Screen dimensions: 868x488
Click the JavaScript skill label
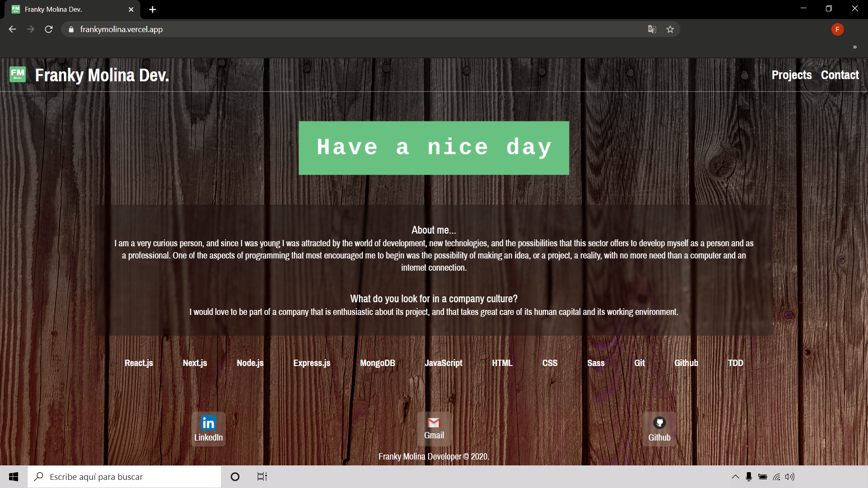coord(443,363)
